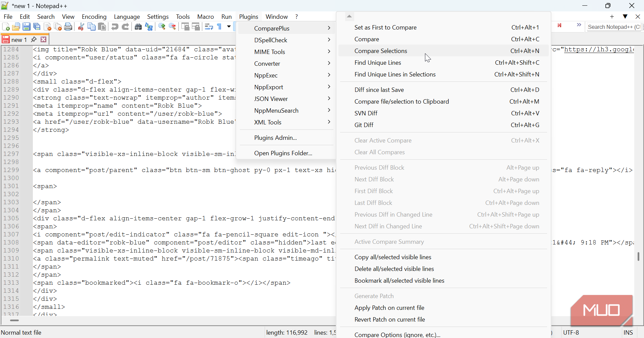Click the red macro playback toolbar icon
The image size is (644, 338).
pos(559,25)
